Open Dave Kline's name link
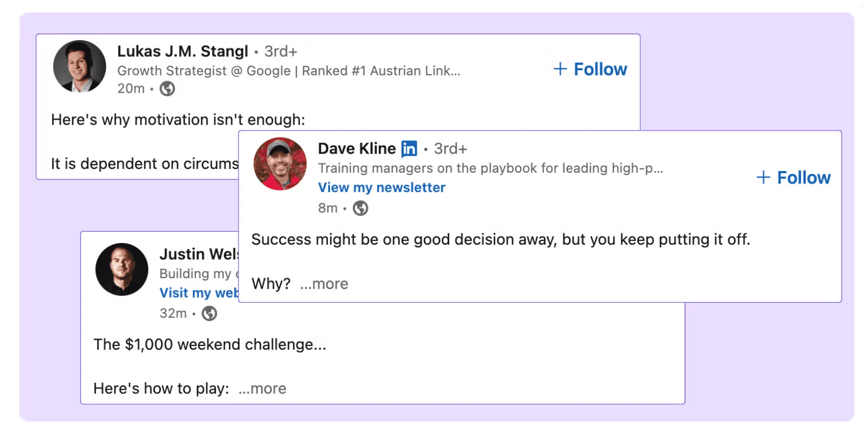 (x=357, y=148)
